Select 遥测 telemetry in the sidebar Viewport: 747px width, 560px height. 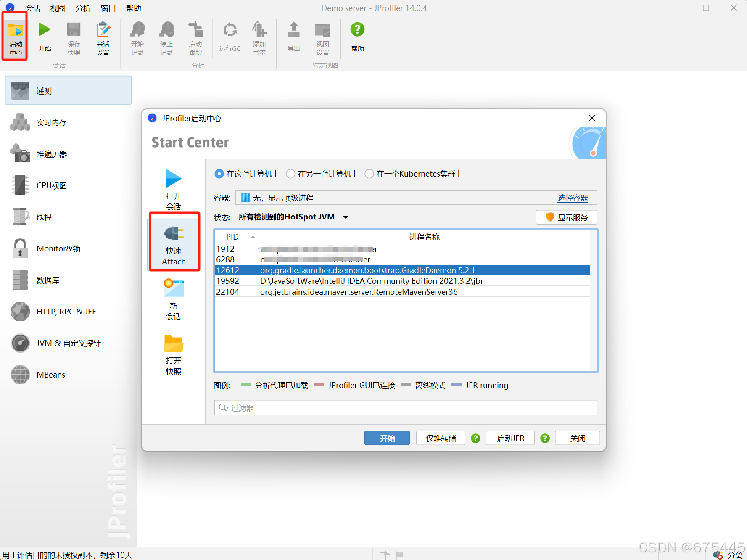click(68, 90)
